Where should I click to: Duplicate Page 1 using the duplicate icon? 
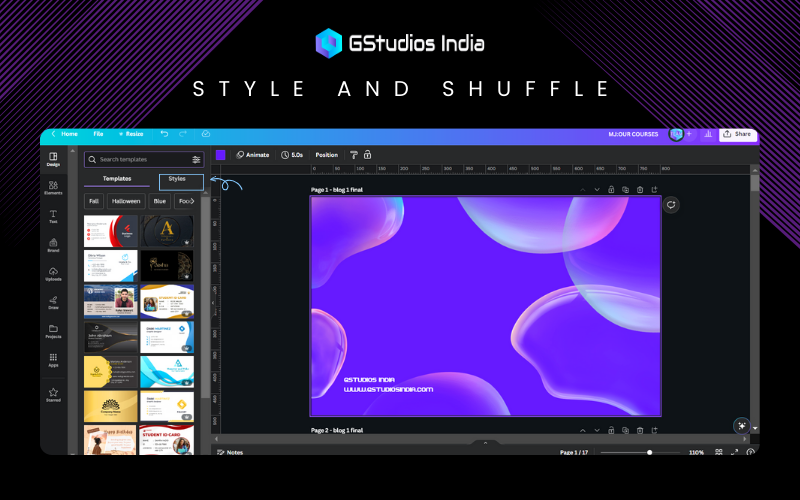[x=625, y=189]
